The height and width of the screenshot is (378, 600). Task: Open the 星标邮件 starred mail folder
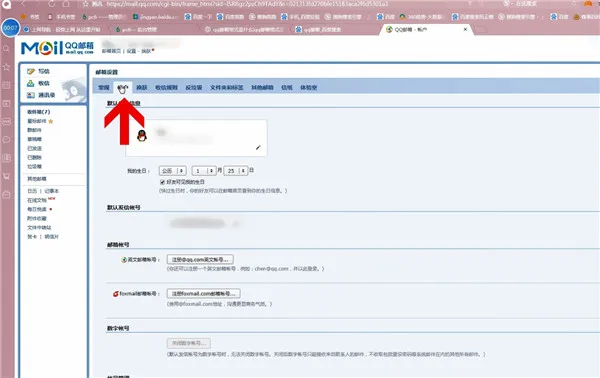pos(36,121)
